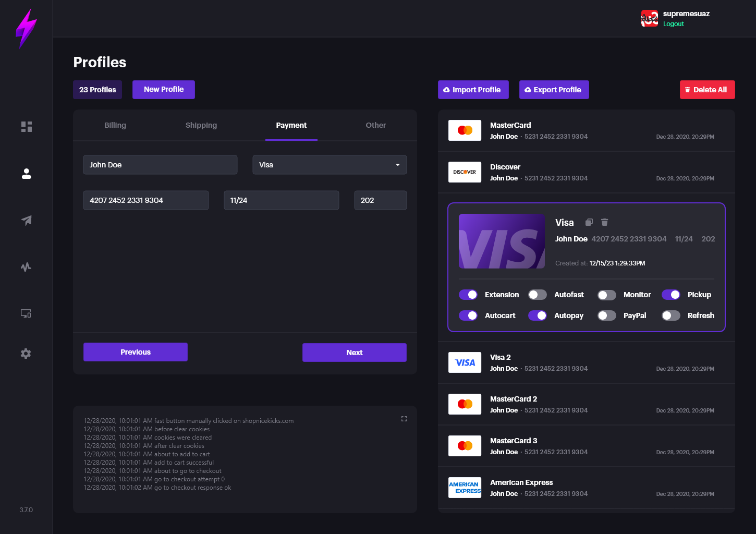
Task: Click the American Express card logo
Action: pyautogui.click(x=465, y=488)
